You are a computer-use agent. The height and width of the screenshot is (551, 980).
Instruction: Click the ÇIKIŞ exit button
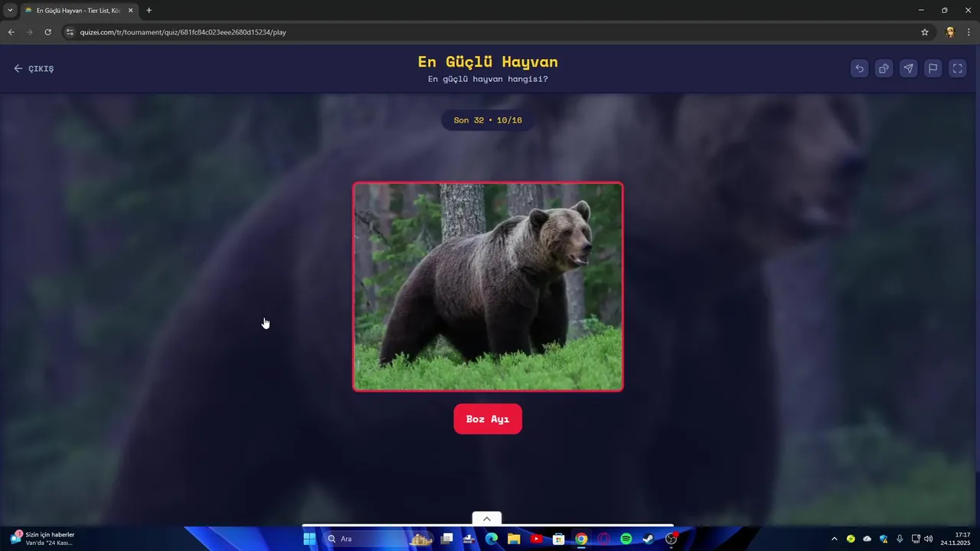coord(34,68)
